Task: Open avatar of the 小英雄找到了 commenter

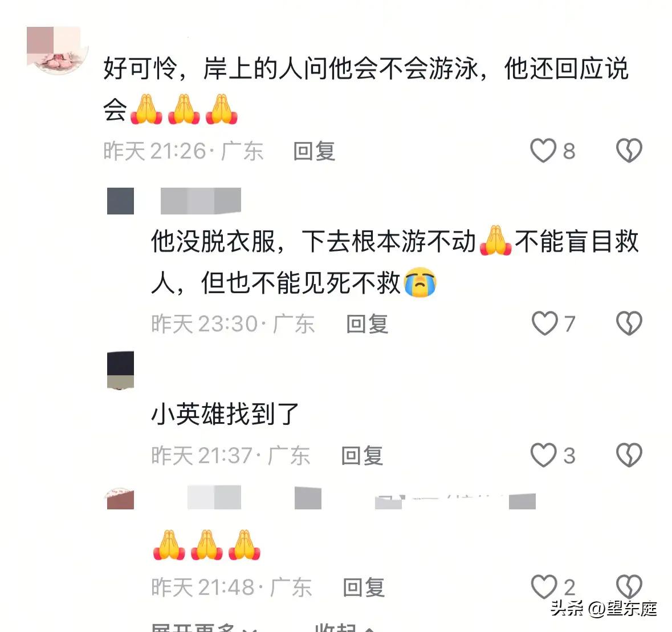Action: [120, 370]
